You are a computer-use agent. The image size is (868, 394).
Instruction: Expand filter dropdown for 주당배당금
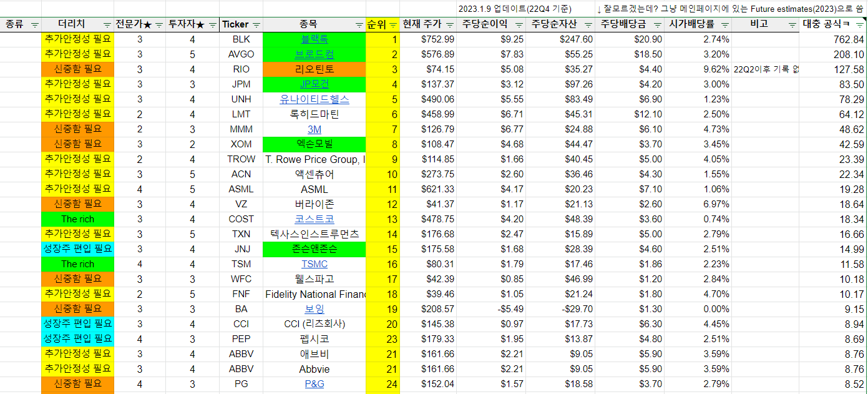tap(656, 24)
